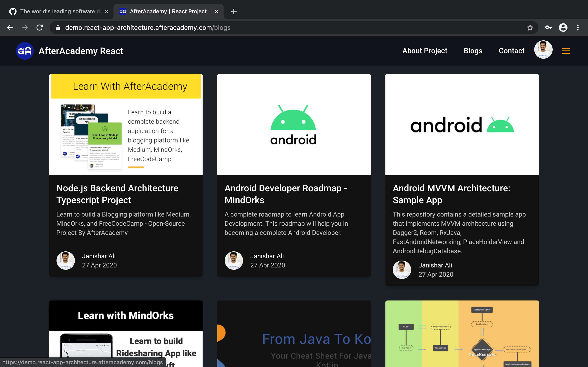Go to the Blogs nav link

[473, 51]
